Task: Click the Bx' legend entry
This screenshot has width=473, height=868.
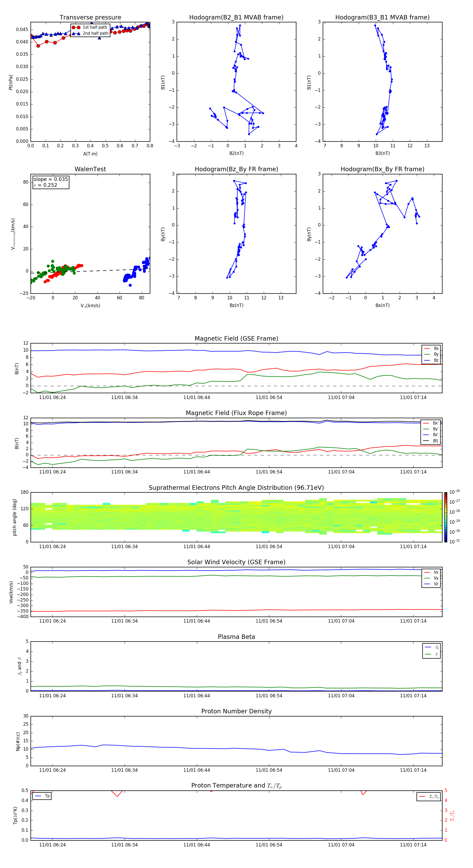Action: (431, 423)
